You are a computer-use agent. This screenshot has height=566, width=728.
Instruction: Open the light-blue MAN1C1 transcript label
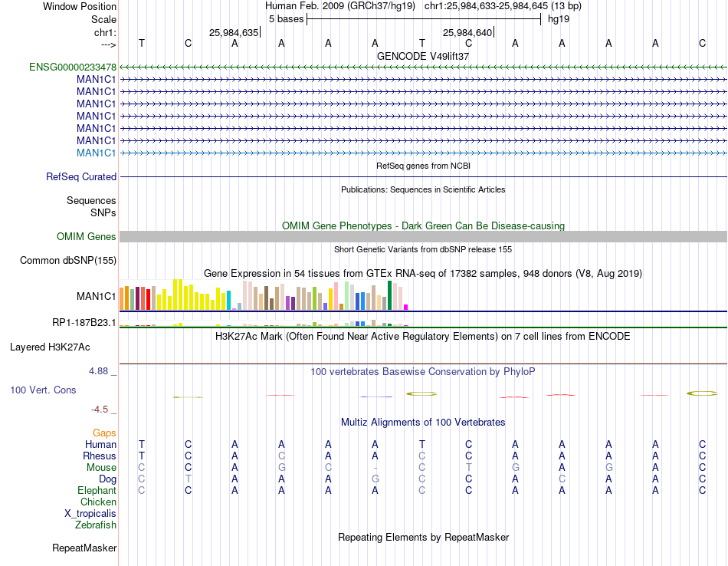click(96, 153)
